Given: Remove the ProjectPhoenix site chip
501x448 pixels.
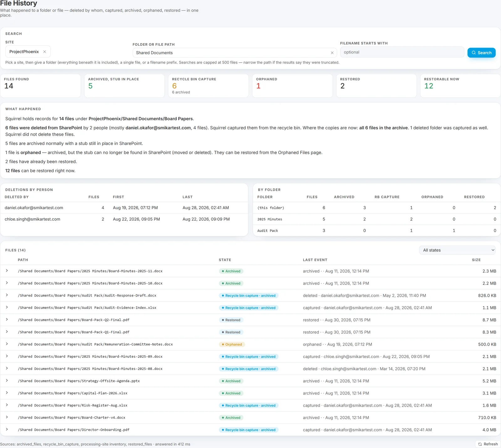Looking at the screenshot, I should (x=44, y=52).
